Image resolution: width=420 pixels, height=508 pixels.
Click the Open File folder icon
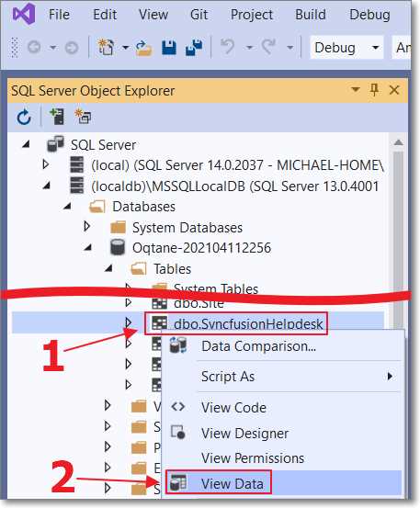[x=144, y=48]
